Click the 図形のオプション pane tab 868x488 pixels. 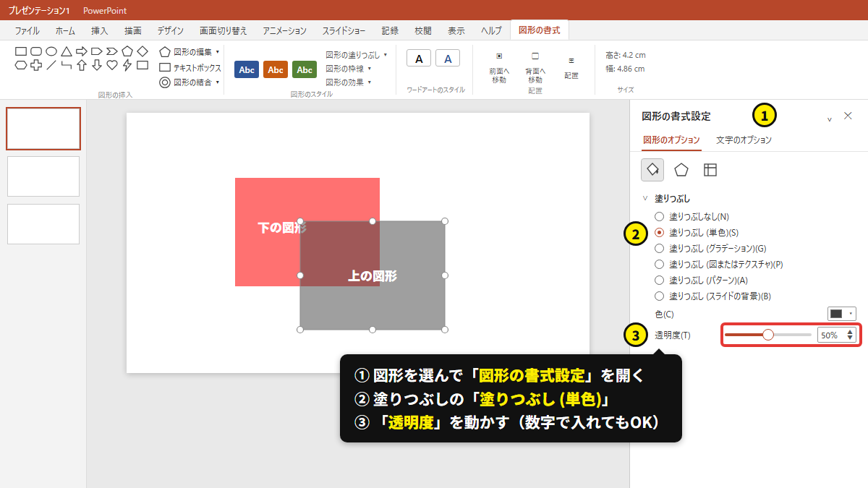pos(671,140)
